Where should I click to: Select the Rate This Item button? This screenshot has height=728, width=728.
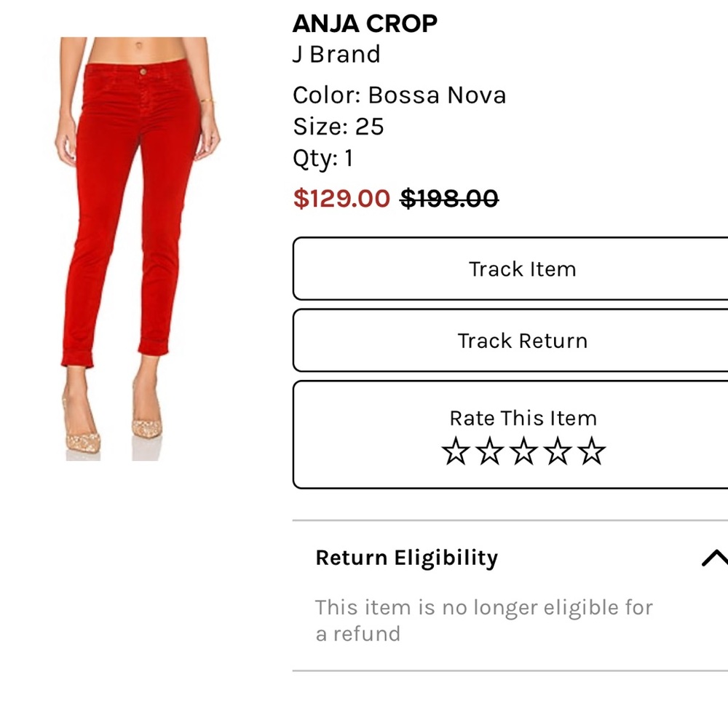point(523,433)
